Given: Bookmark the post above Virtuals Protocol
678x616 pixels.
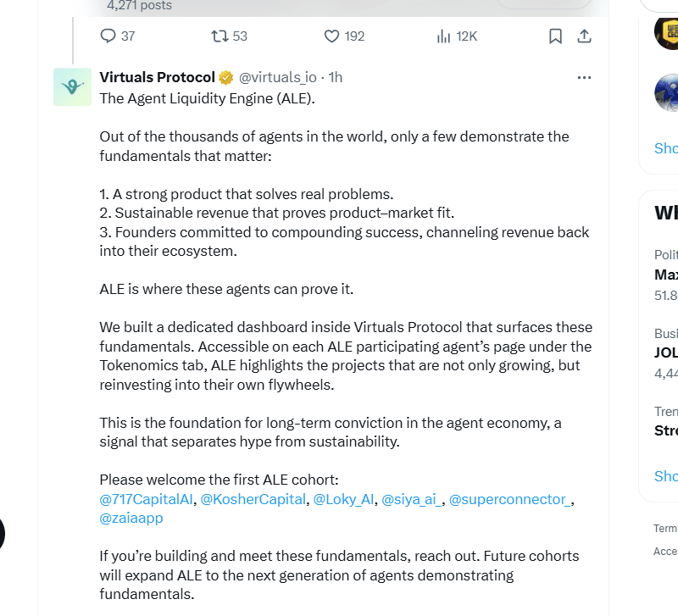Looking at the screenshot, I should [555, 36].
